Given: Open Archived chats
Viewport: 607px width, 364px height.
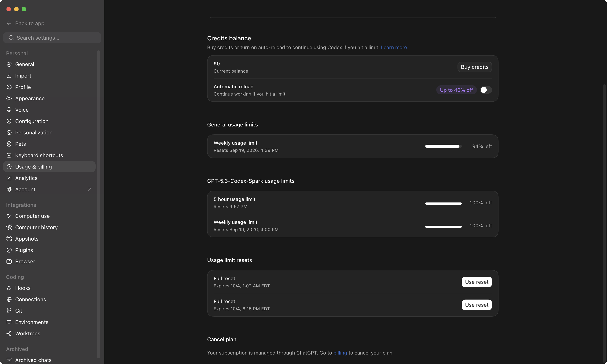Looking at the screenshot, I should (49, 360).
